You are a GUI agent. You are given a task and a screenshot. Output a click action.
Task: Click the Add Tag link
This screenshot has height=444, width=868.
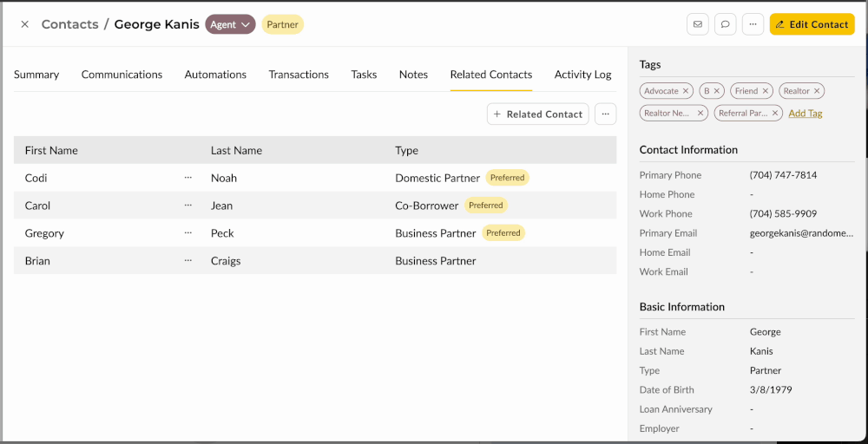[805, 114]
